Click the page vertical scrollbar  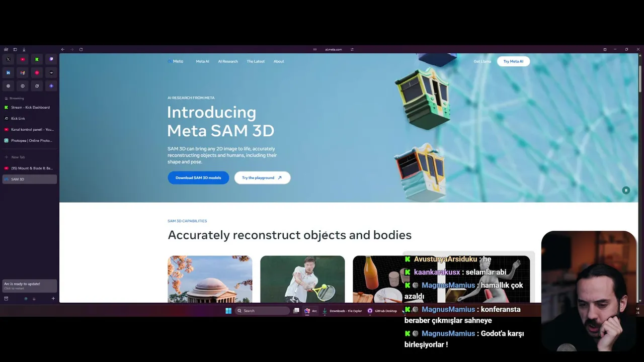click(640, 78)
